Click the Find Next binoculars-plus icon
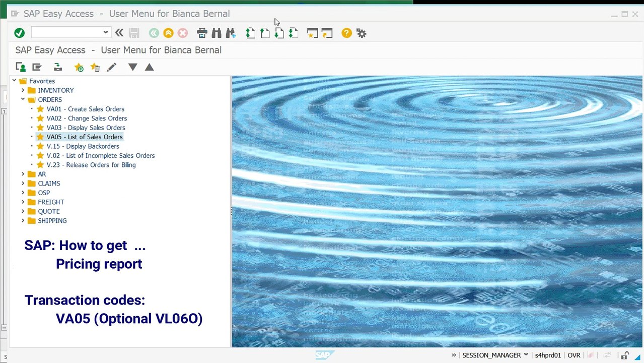Viewport: 644px width, 363px height. click(231, 33)
